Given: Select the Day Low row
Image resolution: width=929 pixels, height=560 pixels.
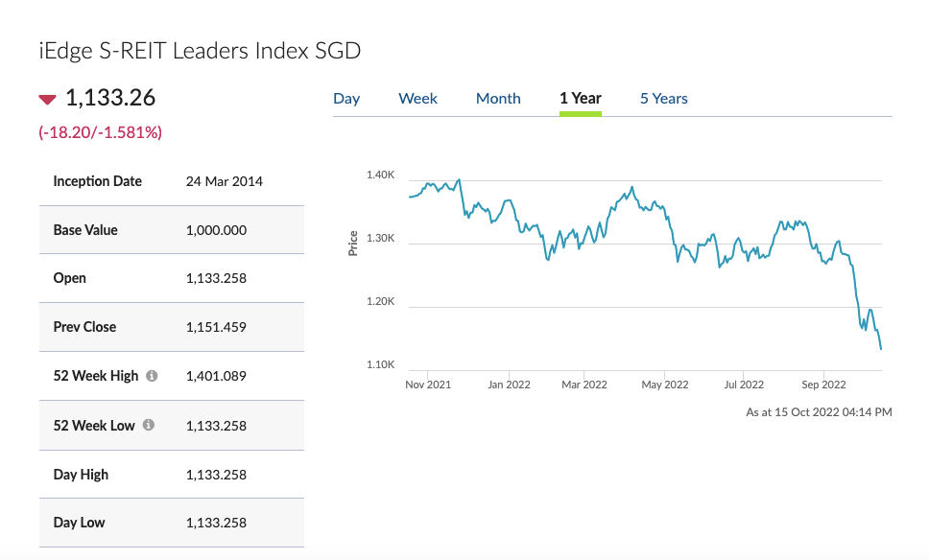Looking at the screenshot, I should pos(171,523).
